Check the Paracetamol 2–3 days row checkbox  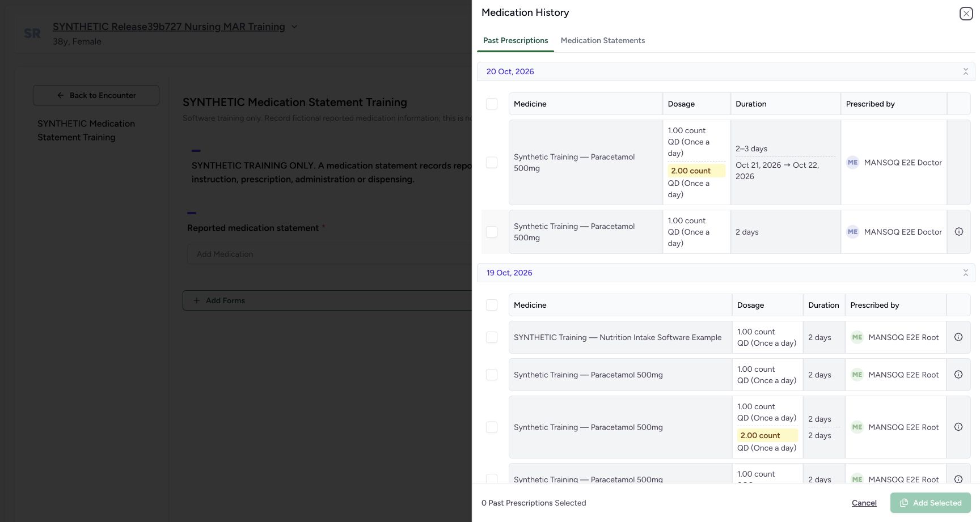click(492, 163)
